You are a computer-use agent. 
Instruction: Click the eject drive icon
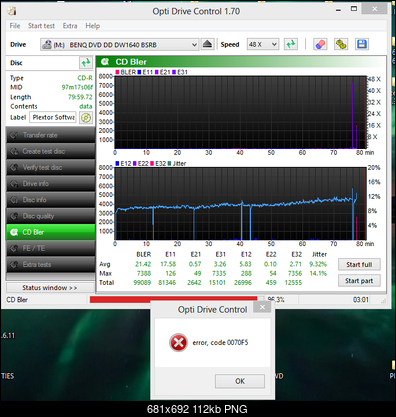[207, 44]
